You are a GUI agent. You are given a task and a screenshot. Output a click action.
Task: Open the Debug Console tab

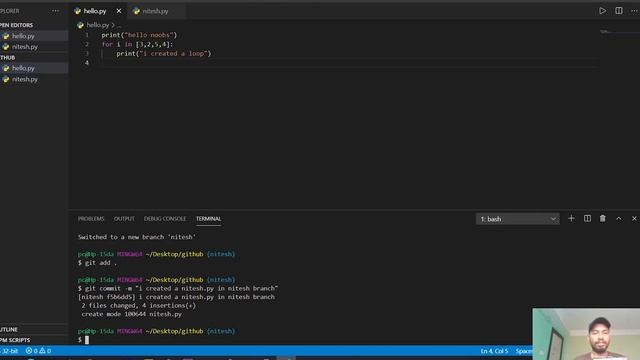(x=165, y=219)
